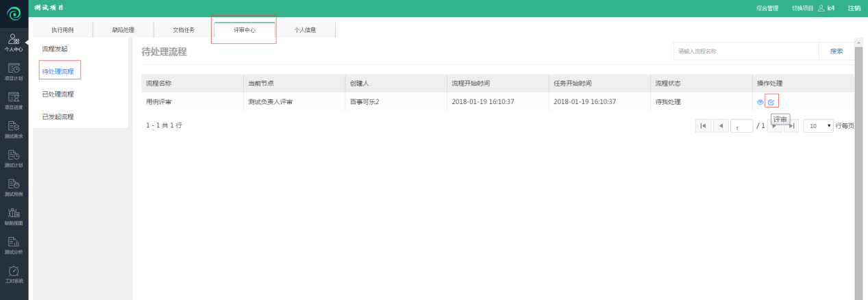Image resolution: width=868 pixels, height=300 pixels.
Task: View the 用例评审 flow via eye icon
Action: click(x=760, y=102)
